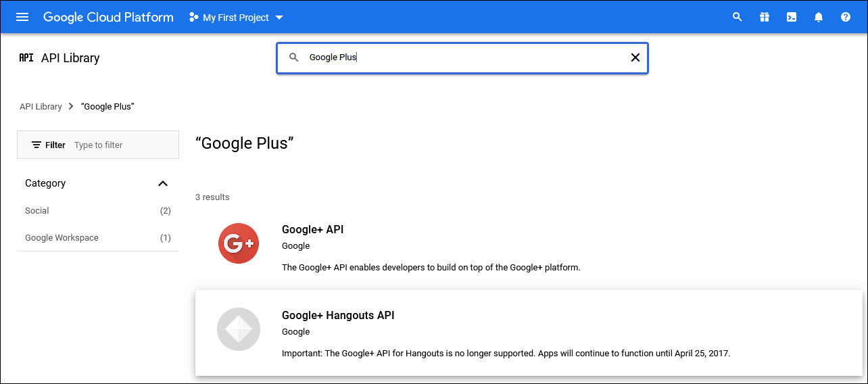
Task: Click the top bar search icon
Action: (x=737, y=17)
